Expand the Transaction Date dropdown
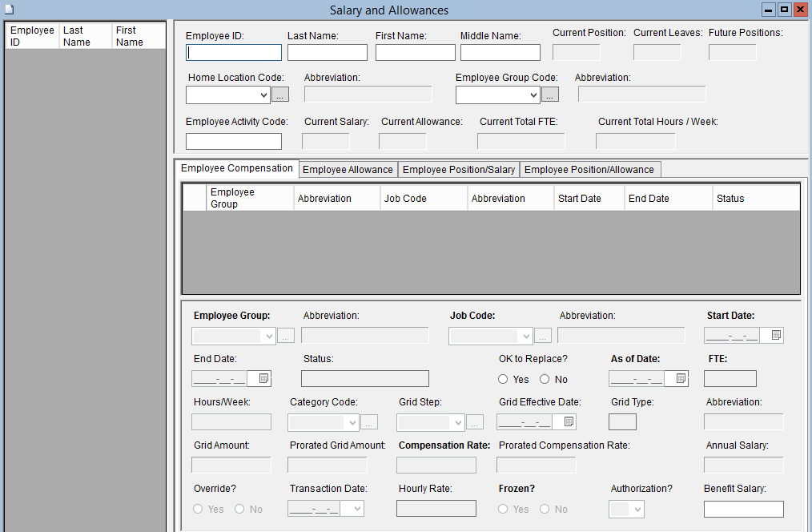 click(356, 509)
